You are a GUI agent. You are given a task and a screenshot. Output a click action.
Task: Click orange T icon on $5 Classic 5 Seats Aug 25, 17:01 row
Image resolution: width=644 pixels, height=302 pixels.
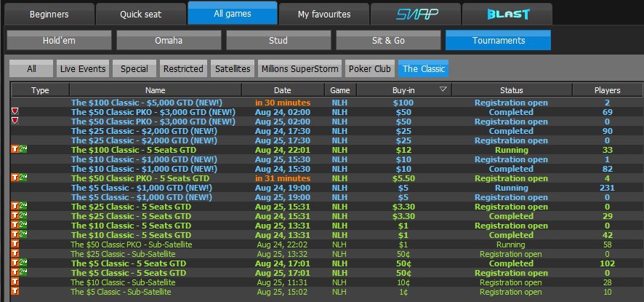15,272
